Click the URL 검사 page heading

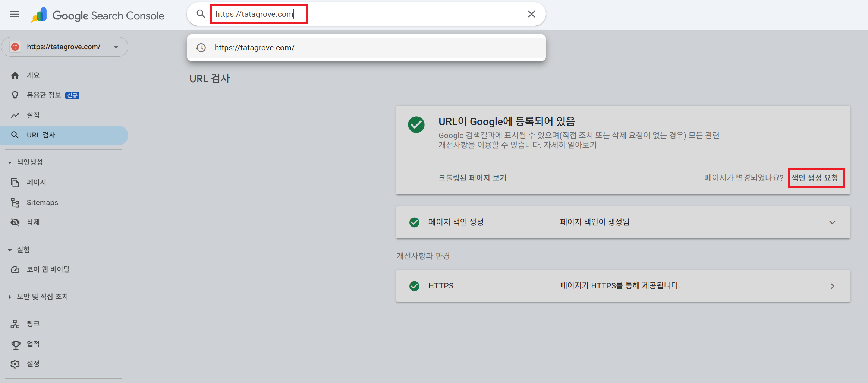(x=210, y=79)
